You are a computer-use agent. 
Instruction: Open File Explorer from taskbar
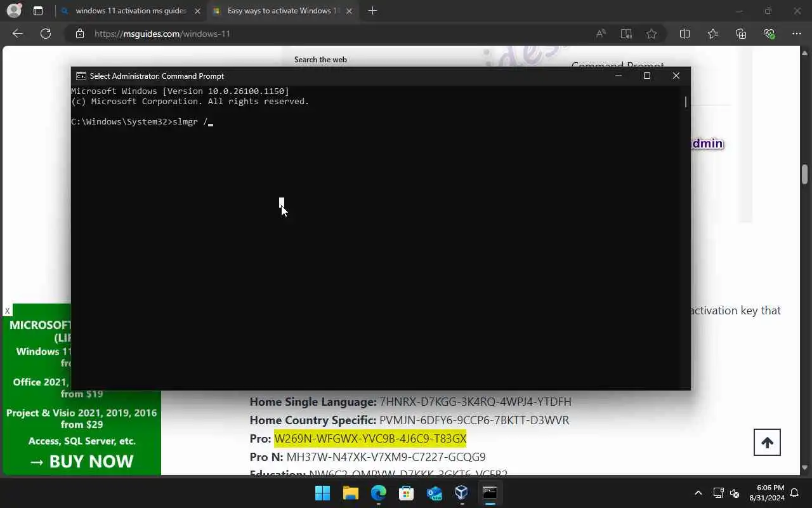point(351,493)
